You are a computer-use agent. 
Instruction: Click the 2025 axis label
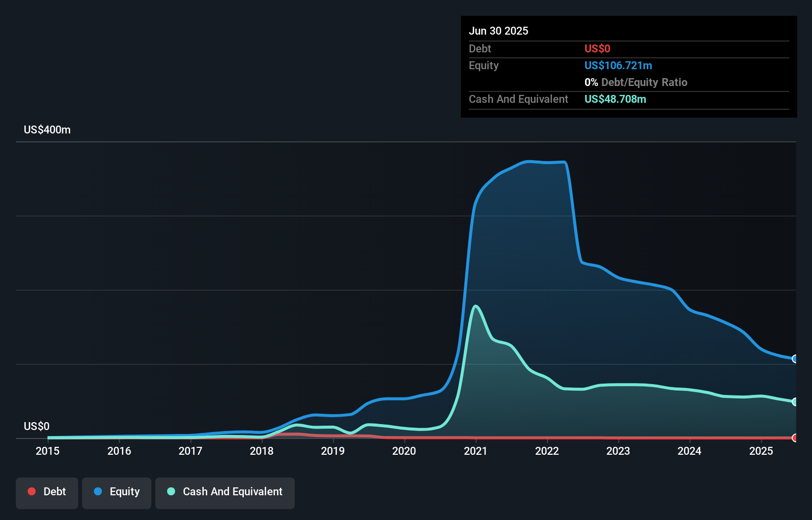point(761,451)
